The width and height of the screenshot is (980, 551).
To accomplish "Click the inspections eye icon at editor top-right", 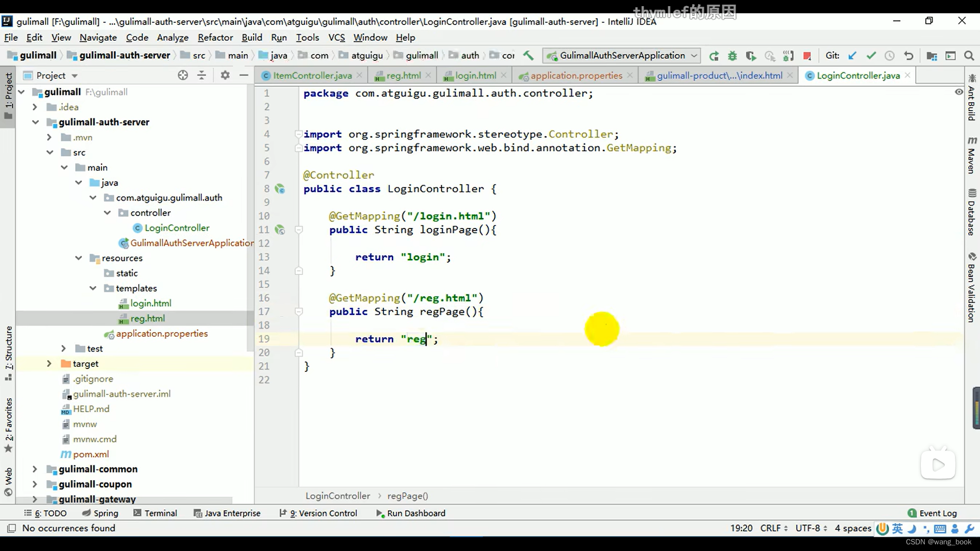I will coord(959,92).
